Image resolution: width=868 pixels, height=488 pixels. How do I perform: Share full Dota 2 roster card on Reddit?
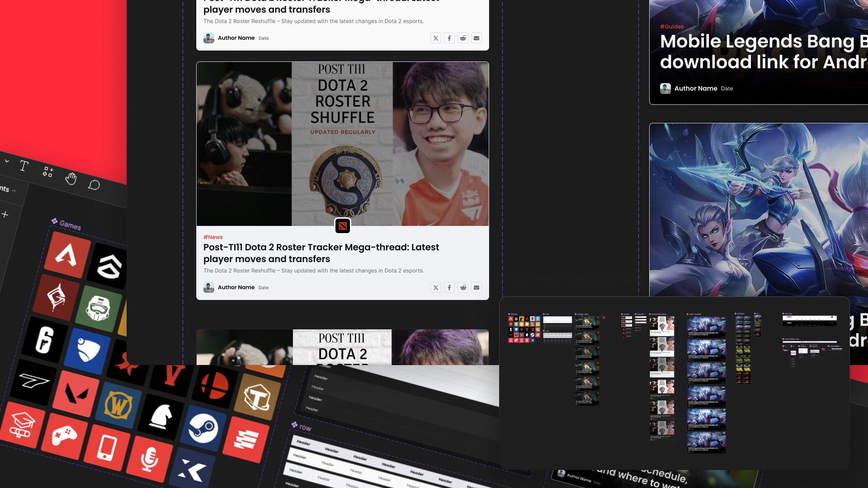463,287
